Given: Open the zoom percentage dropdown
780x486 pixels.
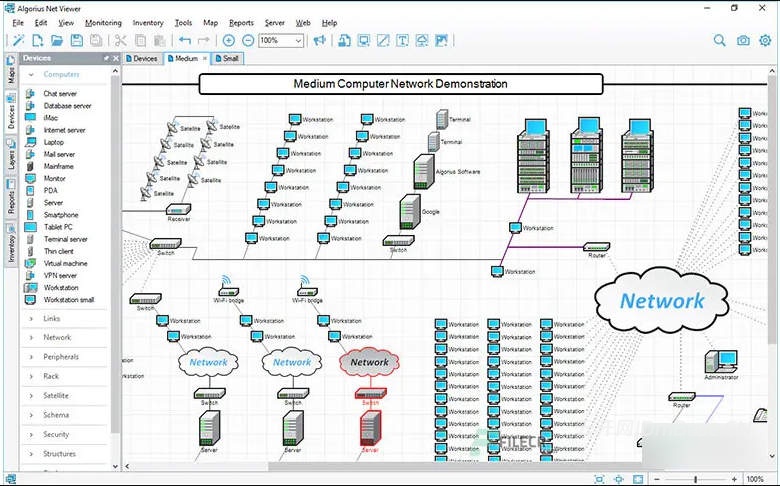Looking at the screenshot, I should click(298, 40).
